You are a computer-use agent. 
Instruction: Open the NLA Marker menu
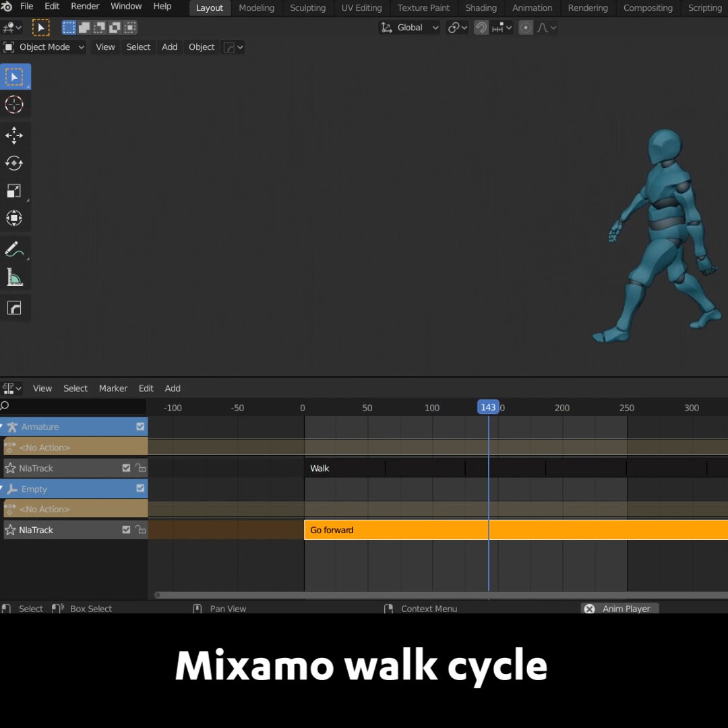[x=113, y=388]
